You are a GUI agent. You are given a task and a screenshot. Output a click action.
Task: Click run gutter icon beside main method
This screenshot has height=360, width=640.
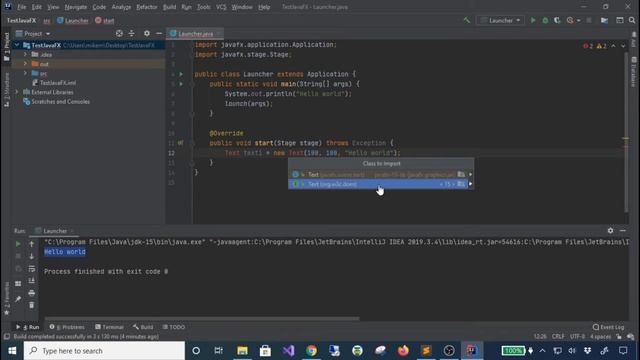tap(181, 84)
